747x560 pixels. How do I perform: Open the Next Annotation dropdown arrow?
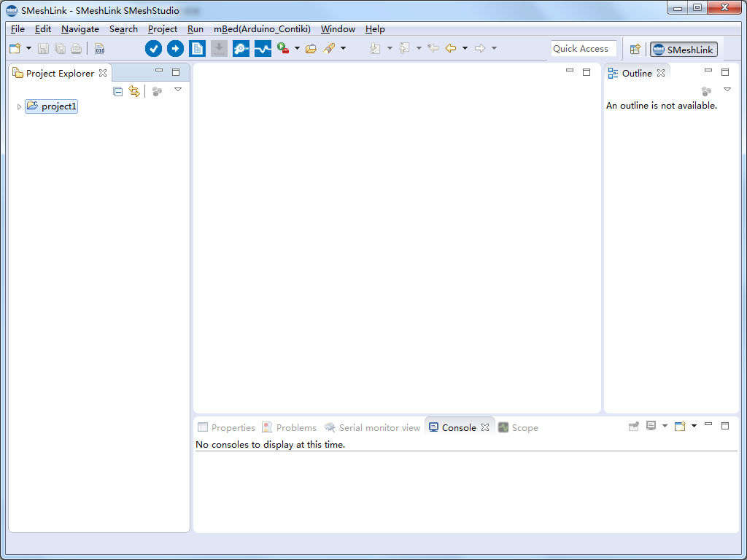pos(390,48)
